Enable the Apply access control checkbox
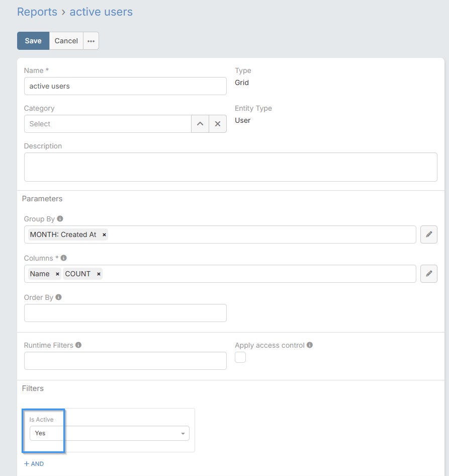Viewport: 449px width, 476px height. point(240,357)
